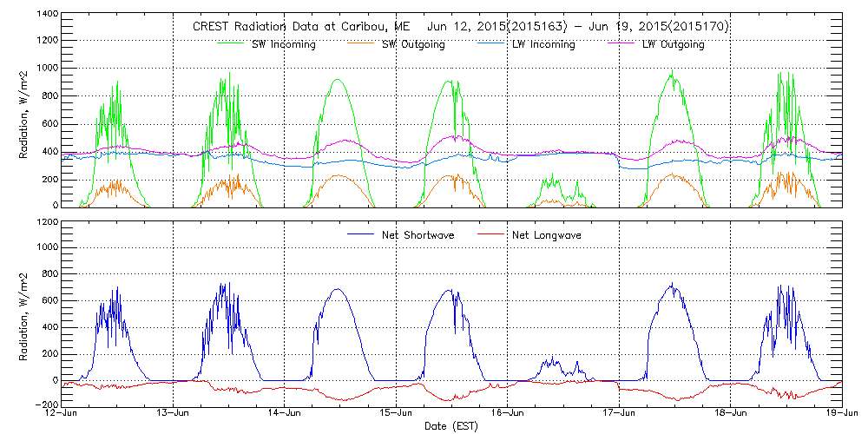Click the 'LW Incoming' legend entry
Image resolution: width=868 pixels, height=434 pixels.
point(542,44)
